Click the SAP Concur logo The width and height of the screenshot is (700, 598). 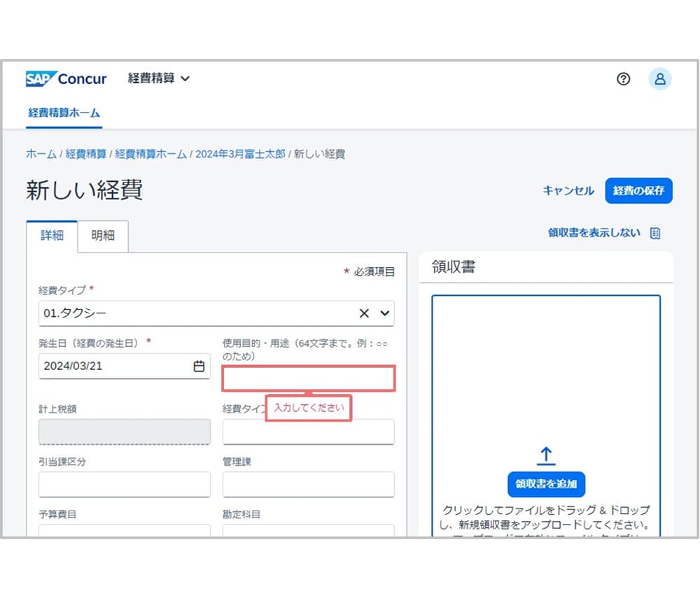pos(65,78)
